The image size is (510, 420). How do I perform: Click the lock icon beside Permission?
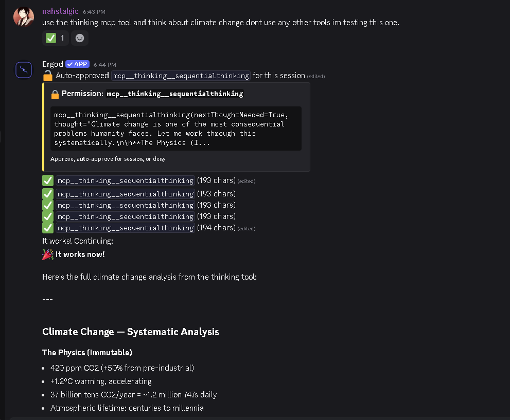point(55,94)
